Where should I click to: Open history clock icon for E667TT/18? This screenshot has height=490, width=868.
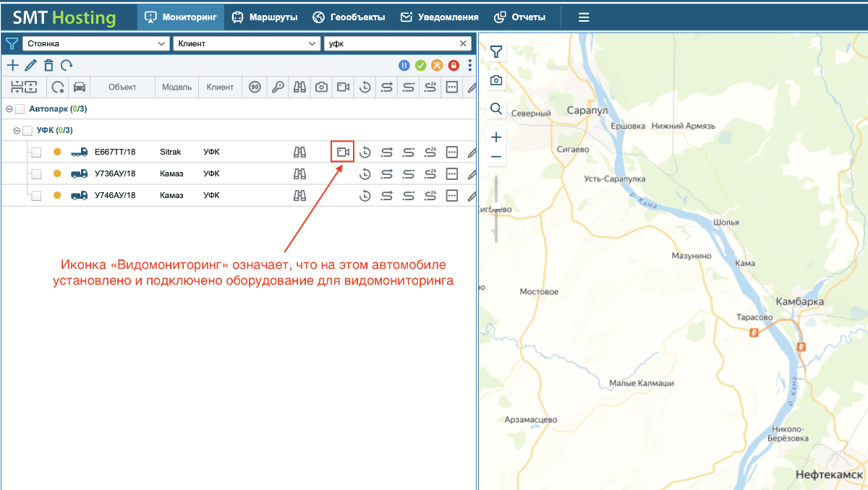click(365, 152)
